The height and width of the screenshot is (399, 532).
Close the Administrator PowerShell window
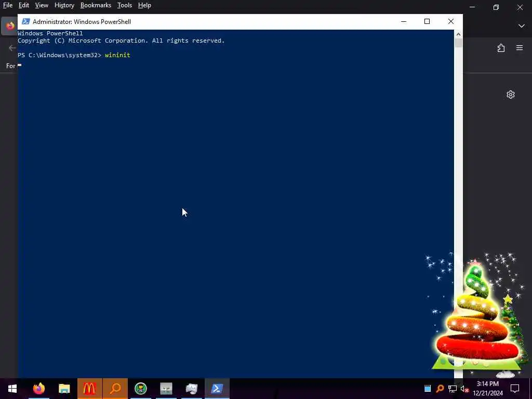451,21
